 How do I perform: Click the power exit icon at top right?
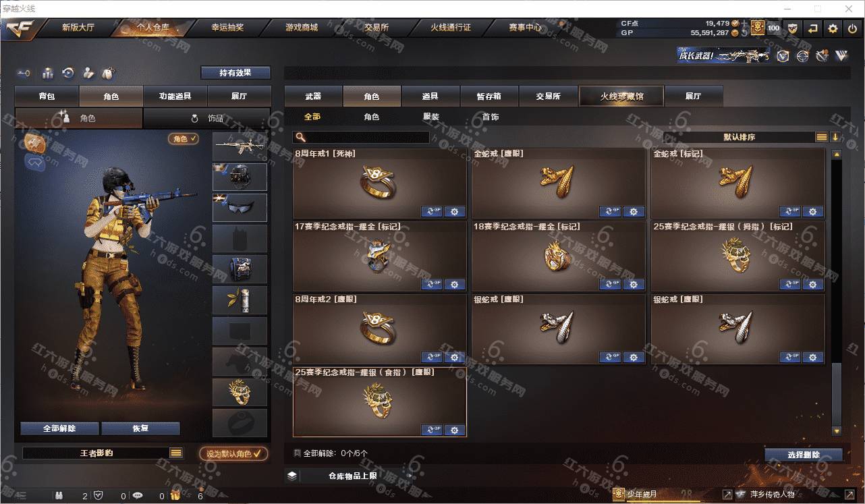(853, 28)
